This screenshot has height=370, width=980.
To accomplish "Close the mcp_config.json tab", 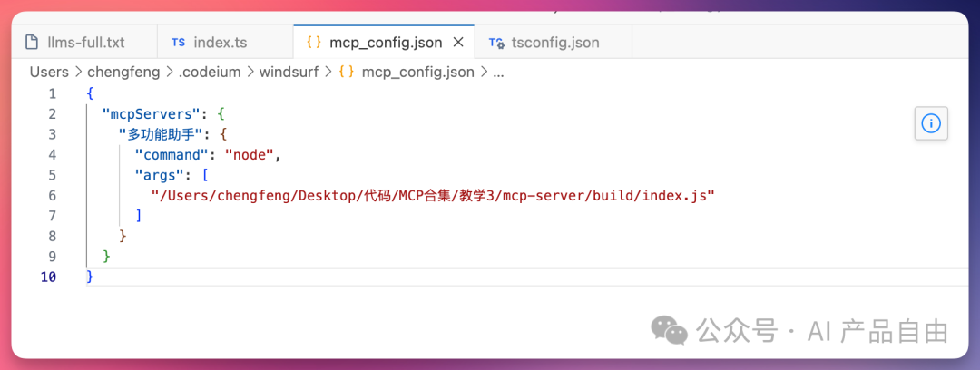I will pos(457,43).
